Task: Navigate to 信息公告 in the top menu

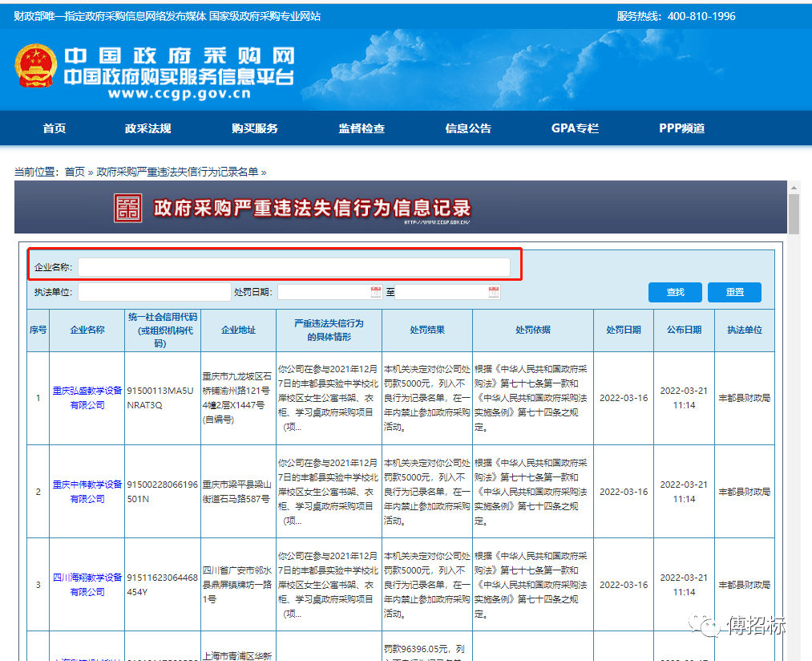Action: coord(468,128)
